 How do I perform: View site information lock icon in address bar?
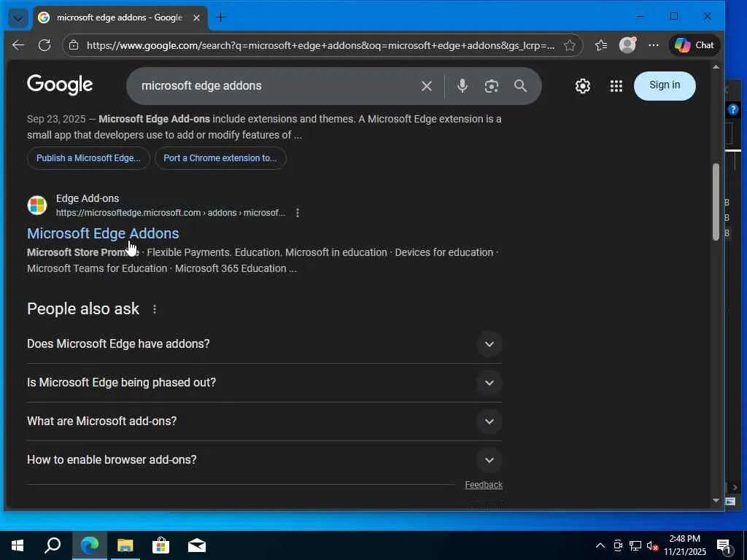(74, 45)
